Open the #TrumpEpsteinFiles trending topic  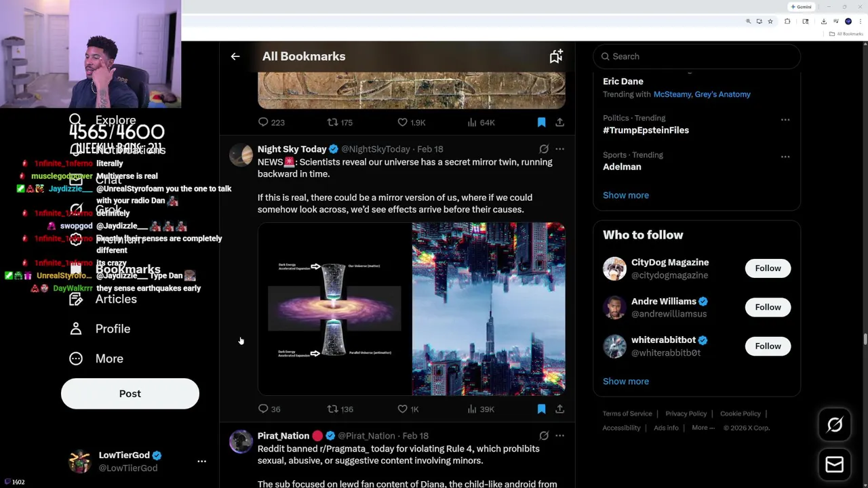[646, 130]
